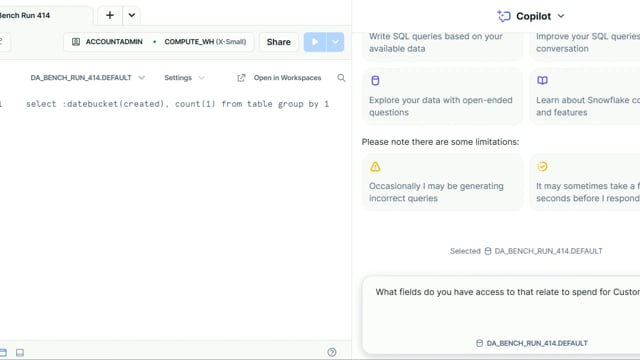Open the Copilot panel dropdown

point(561,16)
